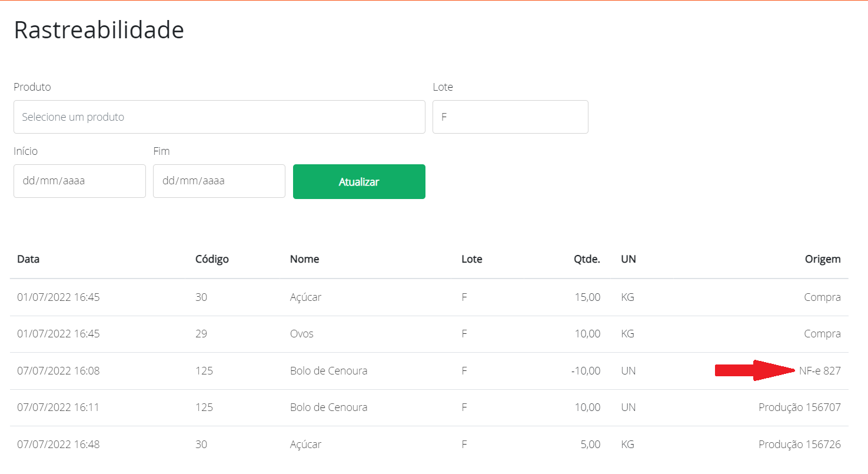Click the Data column header
The image size is (868, 474).
pyautogui.click(x=28, y=259)
